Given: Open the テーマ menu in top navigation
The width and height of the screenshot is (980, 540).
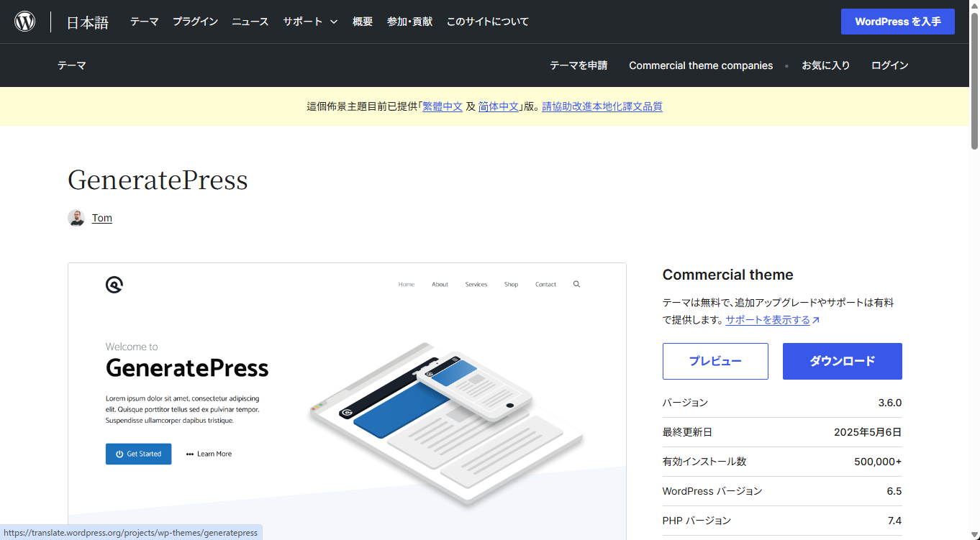Looking at the screenshot, I should [144, 22].
